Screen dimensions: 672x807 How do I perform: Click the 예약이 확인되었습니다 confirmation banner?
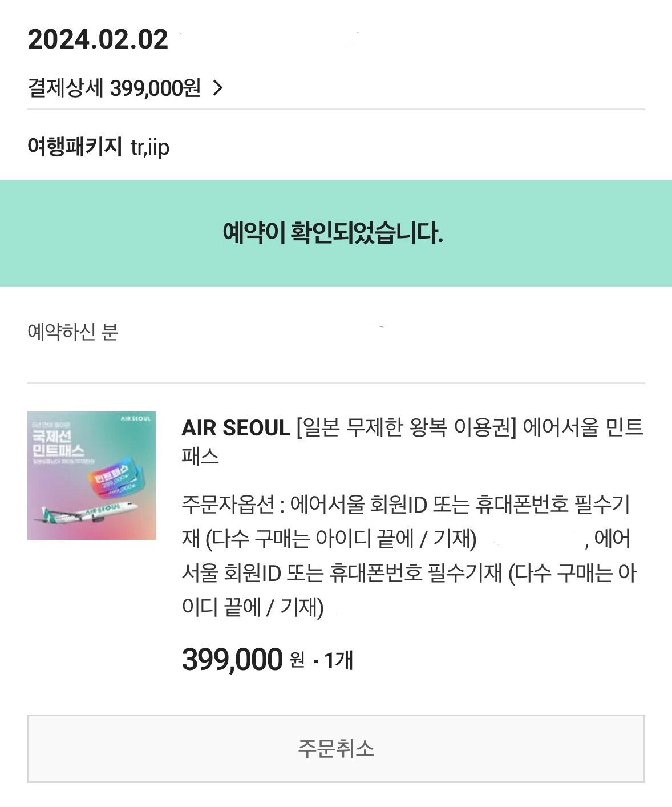[x=336, y=233]
